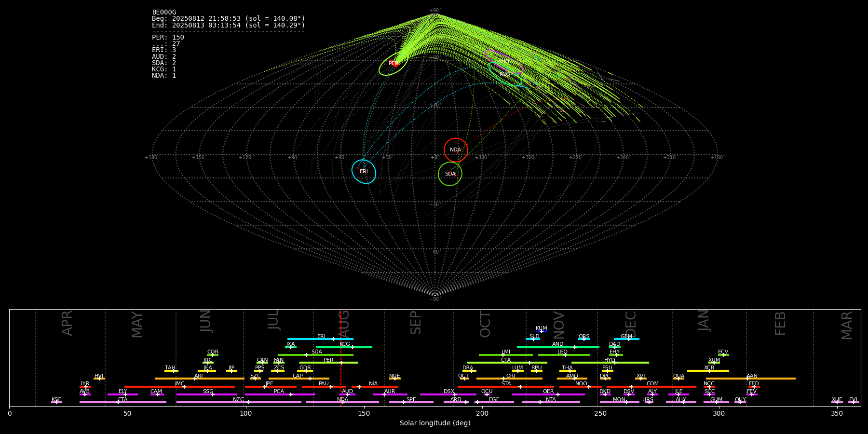This screenshot has width=868, height=434.
Task: Click the LYR shower bar in the timeline
Action: point(85,387)
